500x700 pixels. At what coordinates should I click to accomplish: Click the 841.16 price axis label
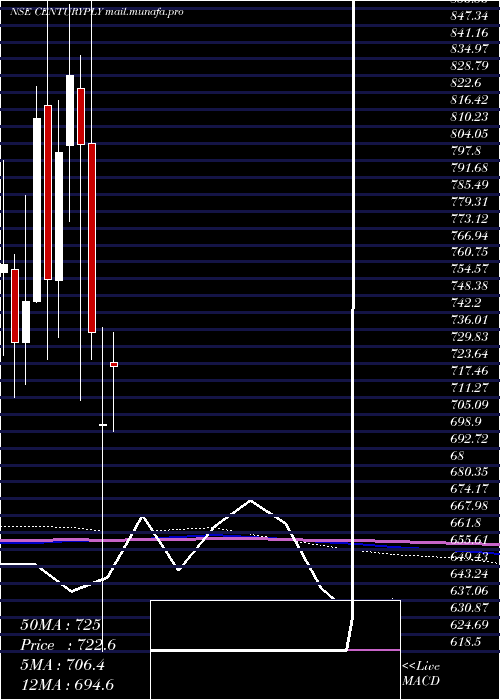tap(469, 33)
